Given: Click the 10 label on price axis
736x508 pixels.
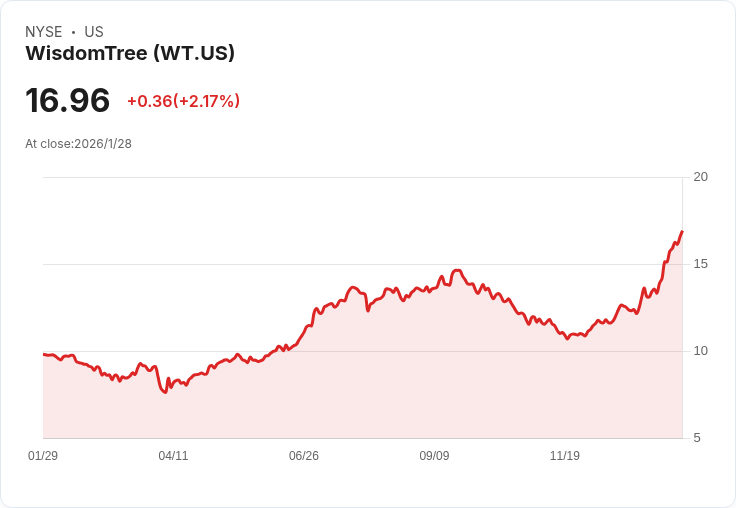Looking at the screenshot, I should [x=701, y=351].
